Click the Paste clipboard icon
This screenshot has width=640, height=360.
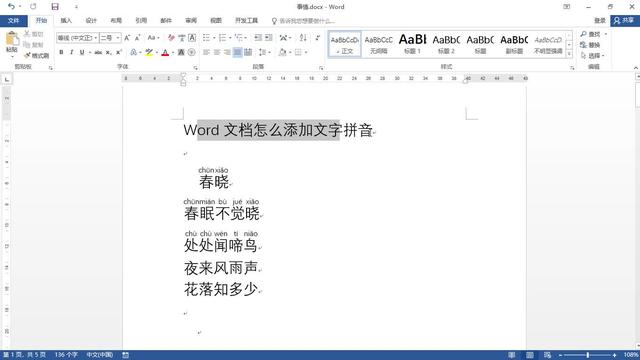click(x=12, y=39)
